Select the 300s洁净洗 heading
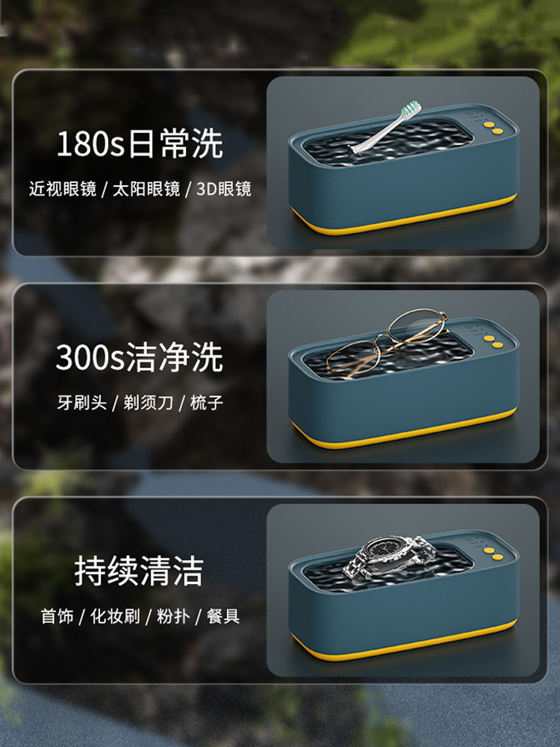This screenshot has width=560, height=747. pyautogui.click(x=140, y=357)
